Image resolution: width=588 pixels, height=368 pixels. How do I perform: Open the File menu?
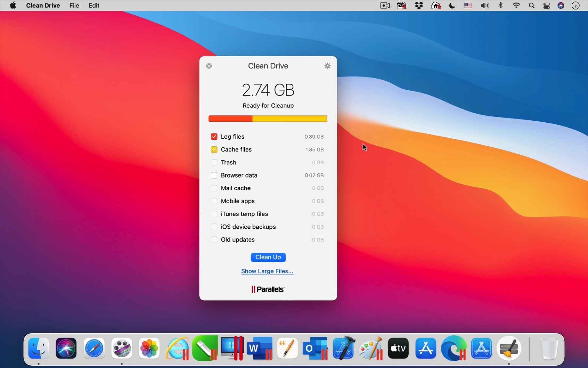click(x=74, y=5)
